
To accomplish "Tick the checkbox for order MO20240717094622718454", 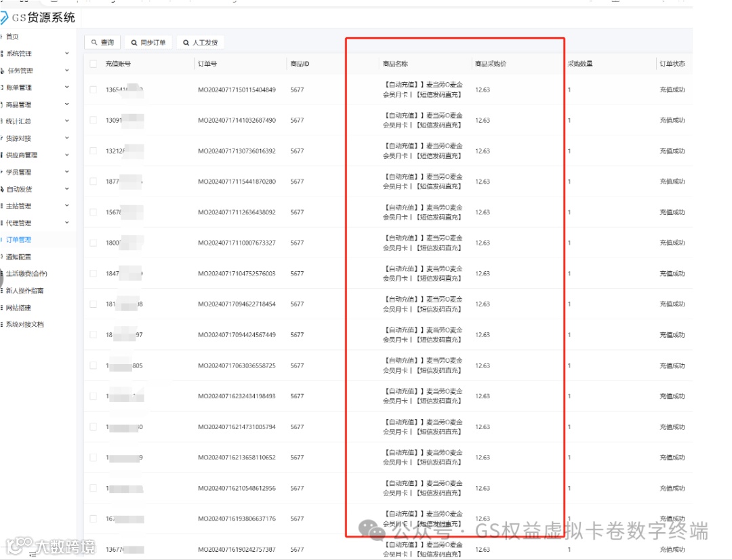I will (94, 304).
